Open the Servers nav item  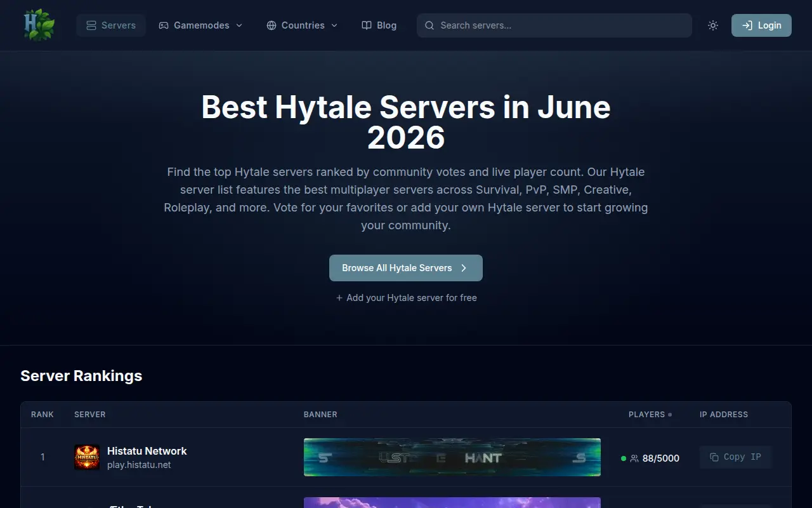pos(111,25)
